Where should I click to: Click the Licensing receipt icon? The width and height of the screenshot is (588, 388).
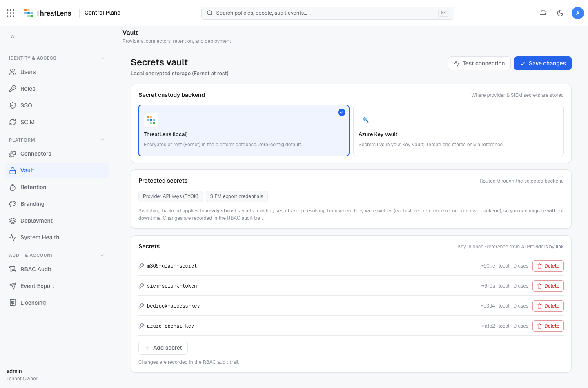tap(13, 303)
